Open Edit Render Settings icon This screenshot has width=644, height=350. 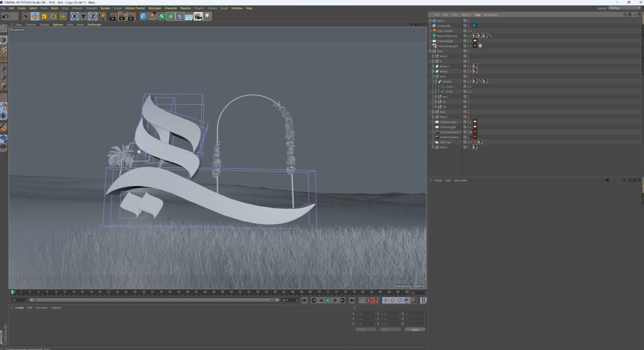coord(131,17)
